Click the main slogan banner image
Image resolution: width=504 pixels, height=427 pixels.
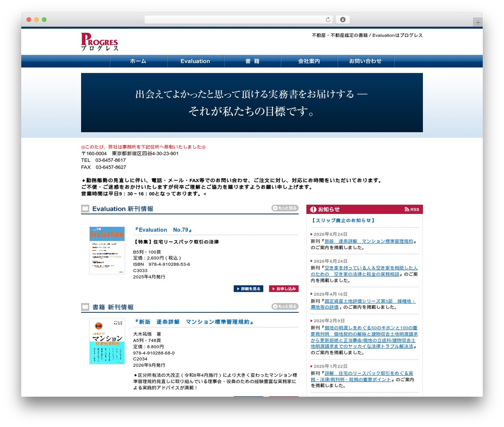pos(252,102)
